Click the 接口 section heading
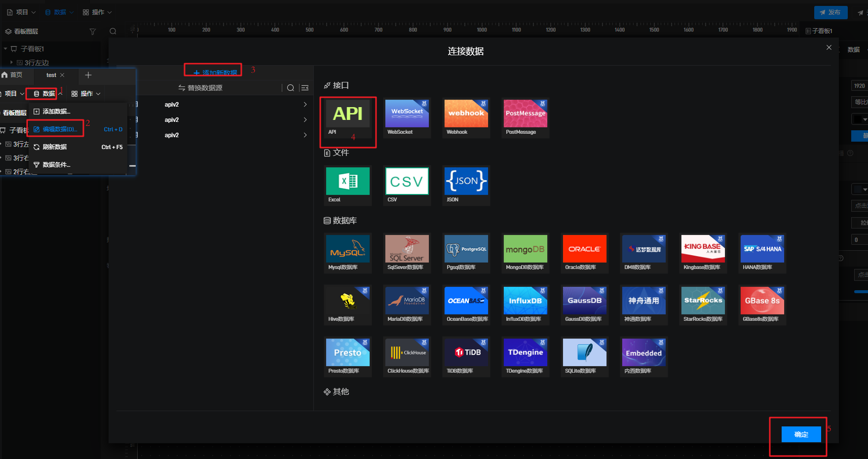The width and height of the screenshot is (868, 459). pos(336,85)
